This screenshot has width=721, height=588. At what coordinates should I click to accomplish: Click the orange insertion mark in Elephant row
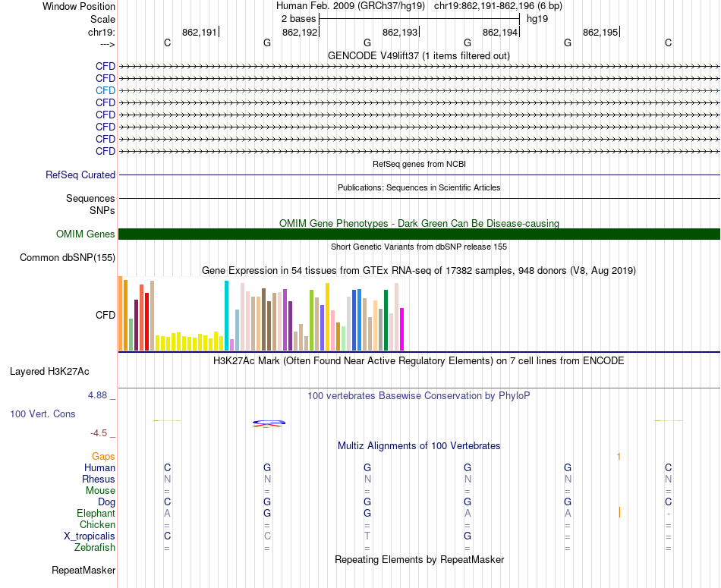point(619,512)
